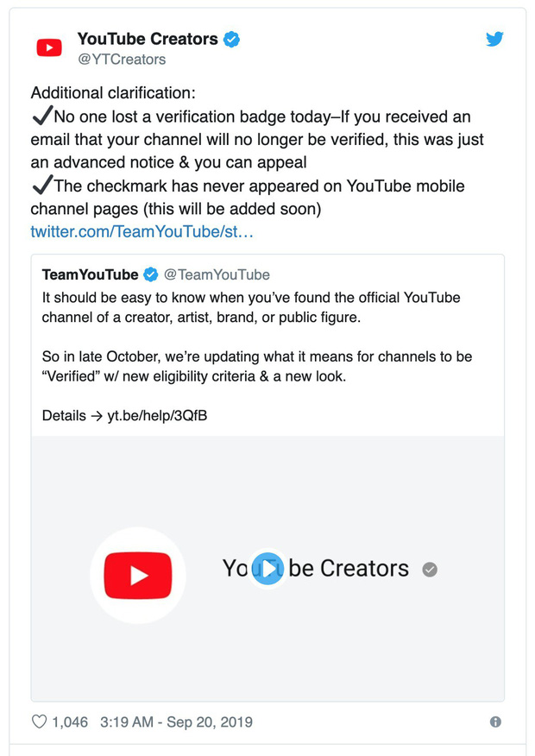This screenshot has width=535, height=756.
Task: Click the round YouTube logo in the video
Action: 138,575
